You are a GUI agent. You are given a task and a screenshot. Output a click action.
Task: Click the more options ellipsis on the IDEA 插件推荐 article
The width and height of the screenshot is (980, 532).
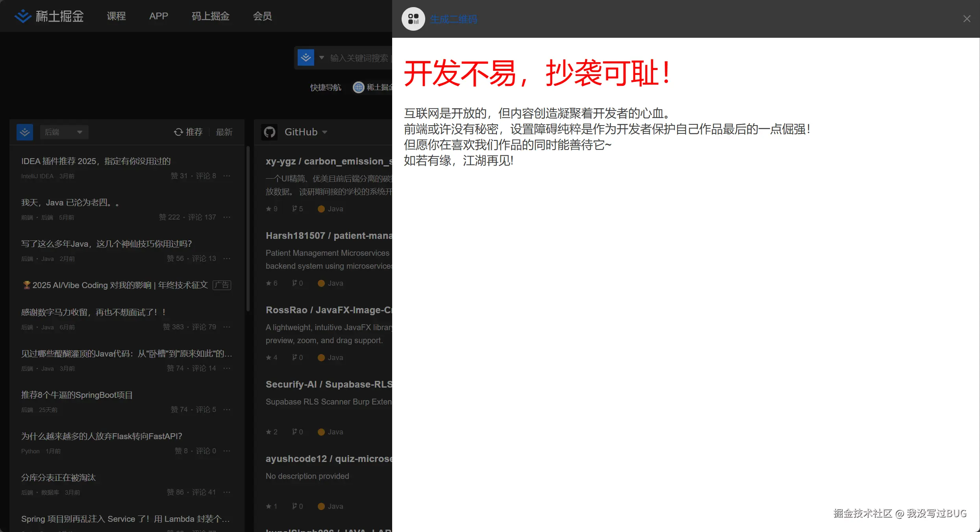[227, 176]
